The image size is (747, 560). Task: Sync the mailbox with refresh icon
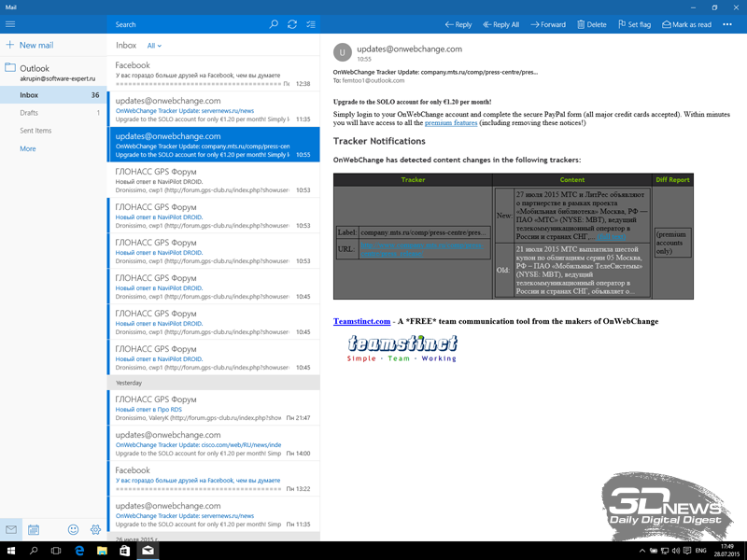[x=292, y=24]
